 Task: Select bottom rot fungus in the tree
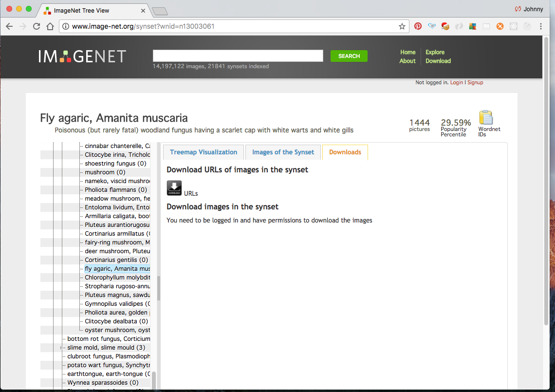pyautogui.click(x=109, y=339)
